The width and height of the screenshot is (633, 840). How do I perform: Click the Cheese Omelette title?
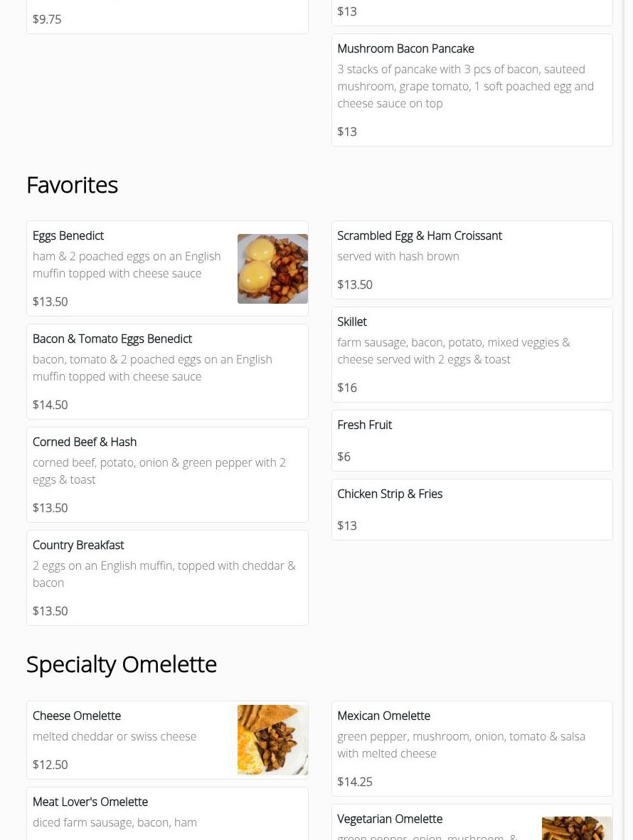[x=77, y=716]
